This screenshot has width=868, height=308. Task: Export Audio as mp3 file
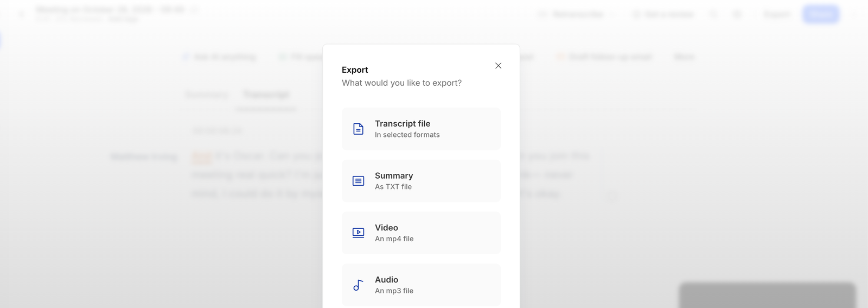421,285
